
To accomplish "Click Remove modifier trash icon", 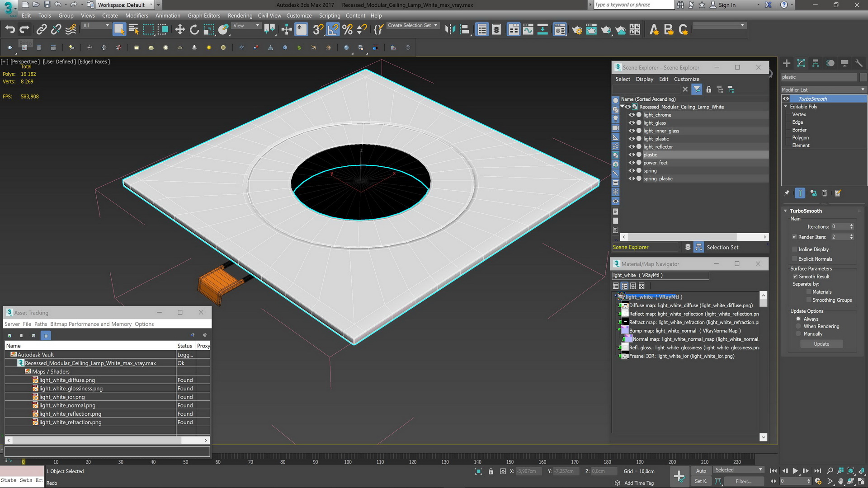I will [825, 193].
